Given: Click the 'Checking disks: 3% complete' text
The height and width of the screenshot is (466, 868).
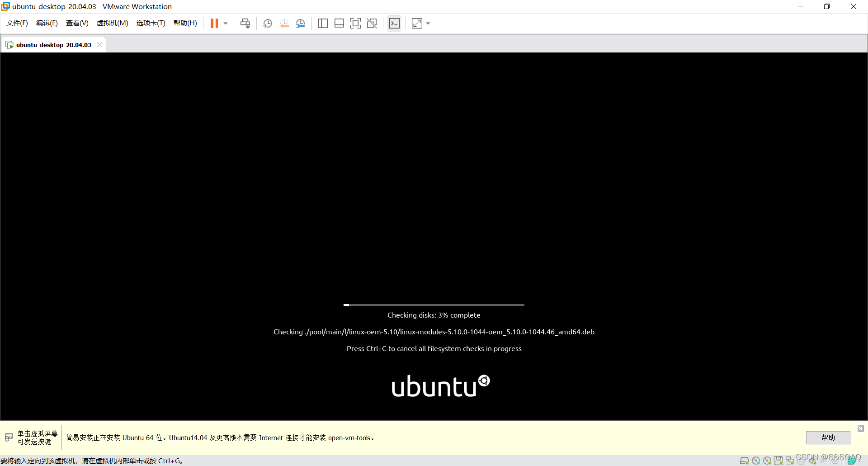Looking at the screenshot, I should [434, 315].
